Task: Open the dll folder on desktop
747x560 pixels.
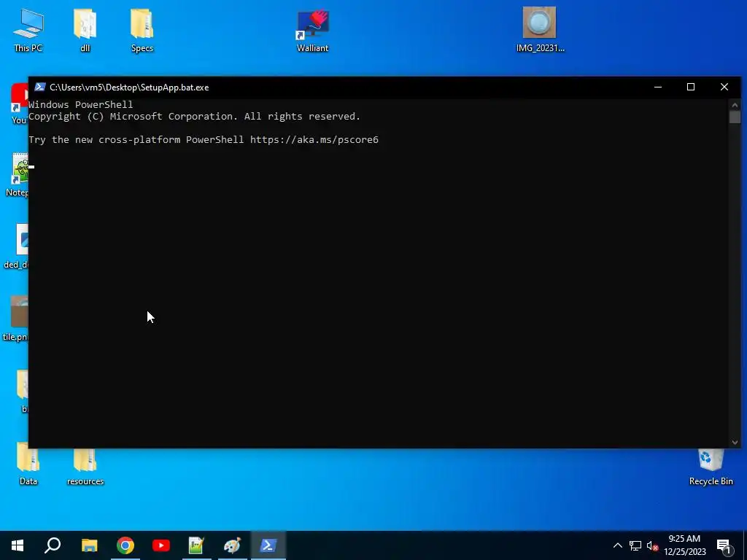Action: (85, 30)
